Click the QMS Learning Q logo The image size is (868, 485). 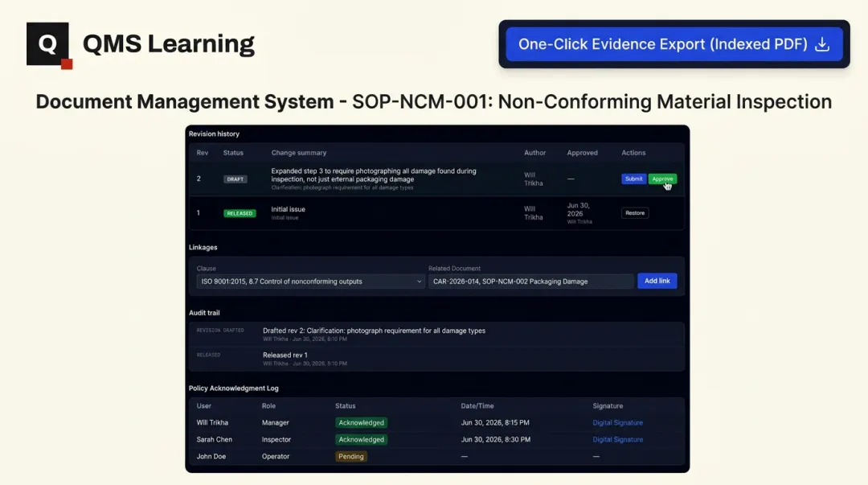(x=49, y=45)
